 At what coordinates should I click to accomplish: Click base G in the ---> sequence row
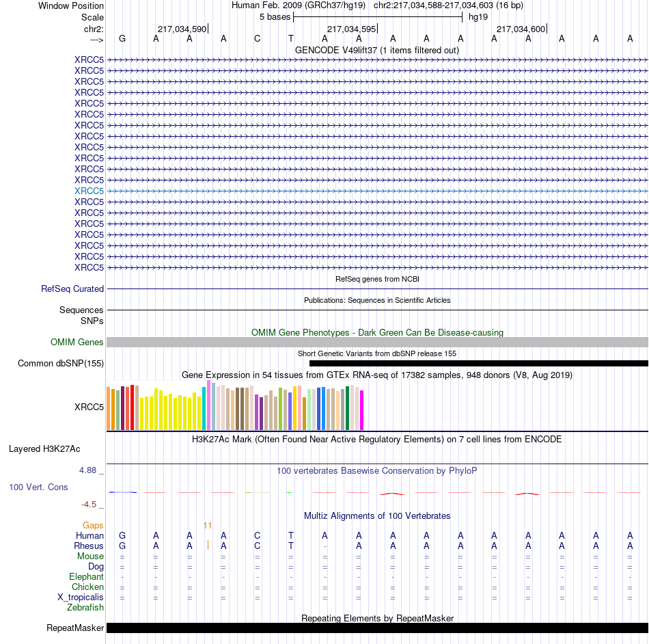coord(122,38)
